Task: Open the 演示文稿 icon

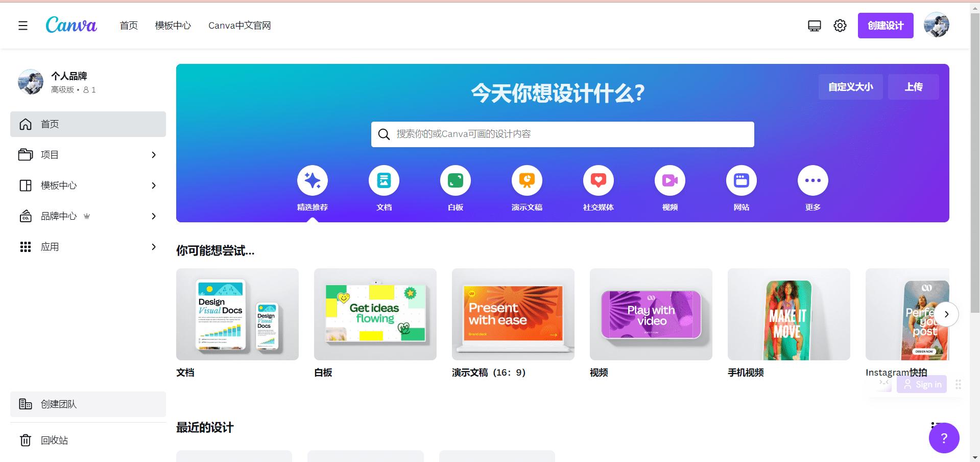Action: (x=527, y=180)
